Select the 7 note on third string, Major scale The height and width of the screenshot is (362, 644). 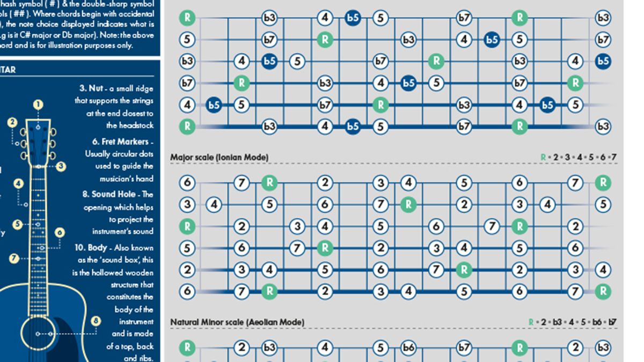[492, 226]
